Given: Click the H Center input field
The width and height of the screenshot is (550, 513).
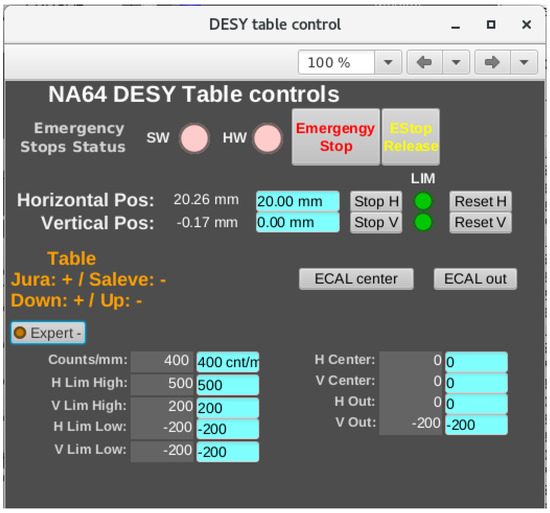Looking at the screenshot, I should click(476, 362).
